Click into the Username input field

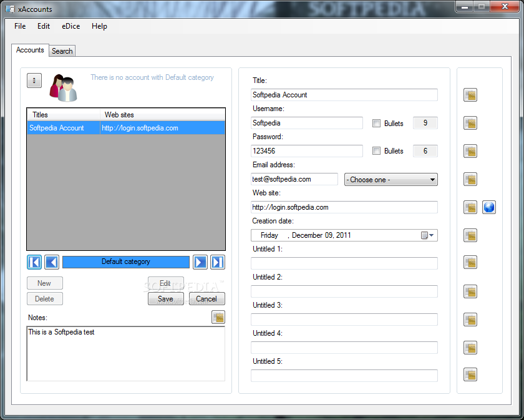tap(307, 123)
